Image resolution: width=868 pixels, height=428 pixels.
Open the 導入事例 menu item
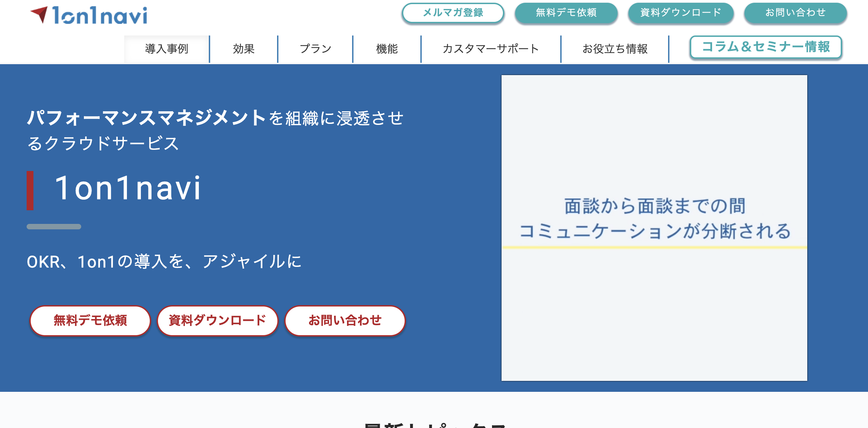point(167,49)
